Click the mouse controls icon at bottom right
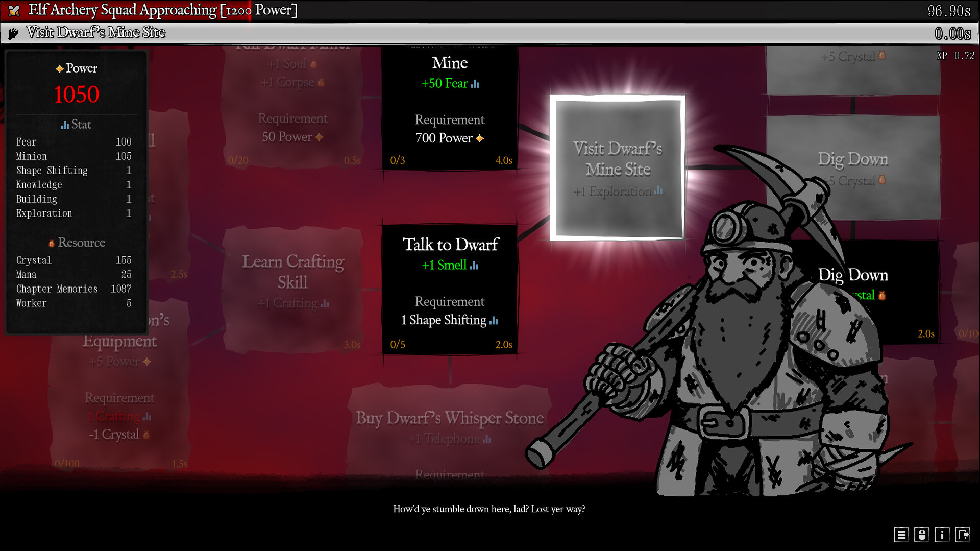 click(x=922, y=535)
